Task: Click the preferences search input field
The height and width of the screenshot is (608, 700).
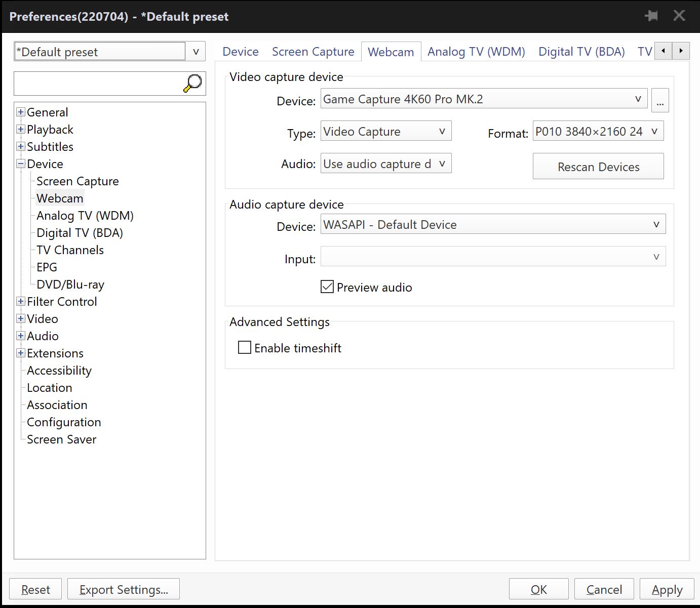Action: tap(99, 84)
